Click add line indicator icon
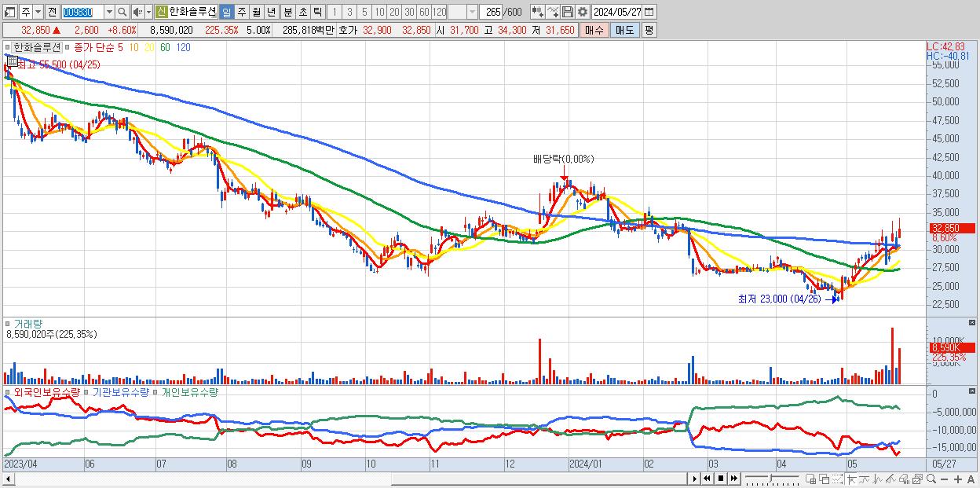The height and width of the screenshot is (488, 980). point(553,12)
